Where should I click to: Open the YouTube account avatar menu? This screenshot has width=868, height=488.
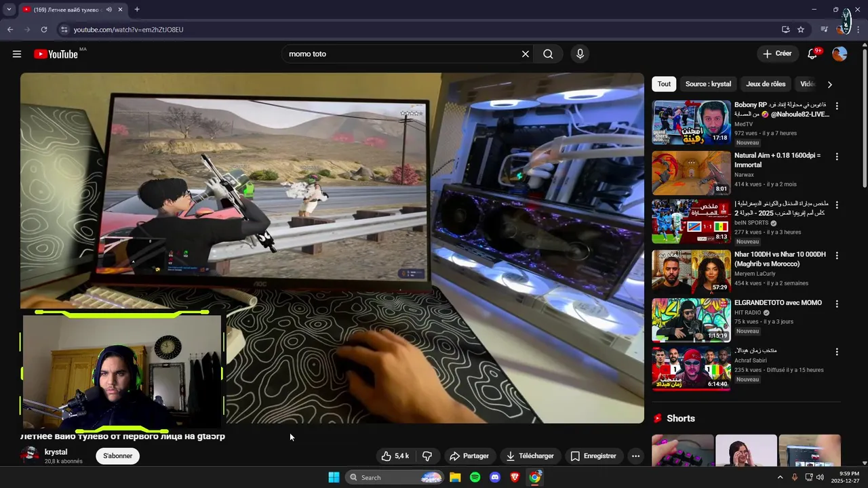840,54
